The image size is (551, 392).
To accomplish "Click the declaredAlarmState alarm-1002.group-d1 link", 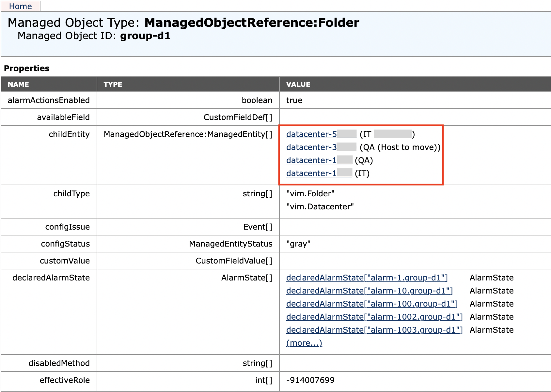I will pos(374,317).
